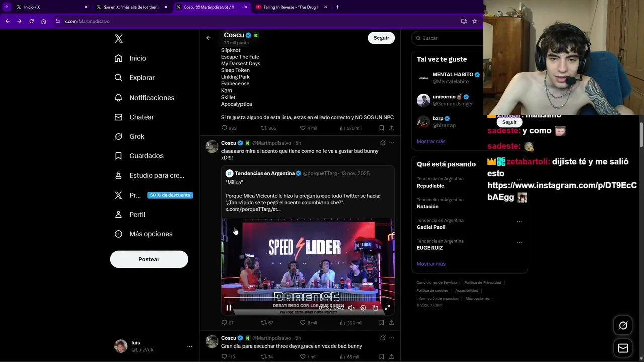Viewport: 644px width, 362px height.
Task: Open options for the Gadiel Paoli trend
Action: [519, 221]
